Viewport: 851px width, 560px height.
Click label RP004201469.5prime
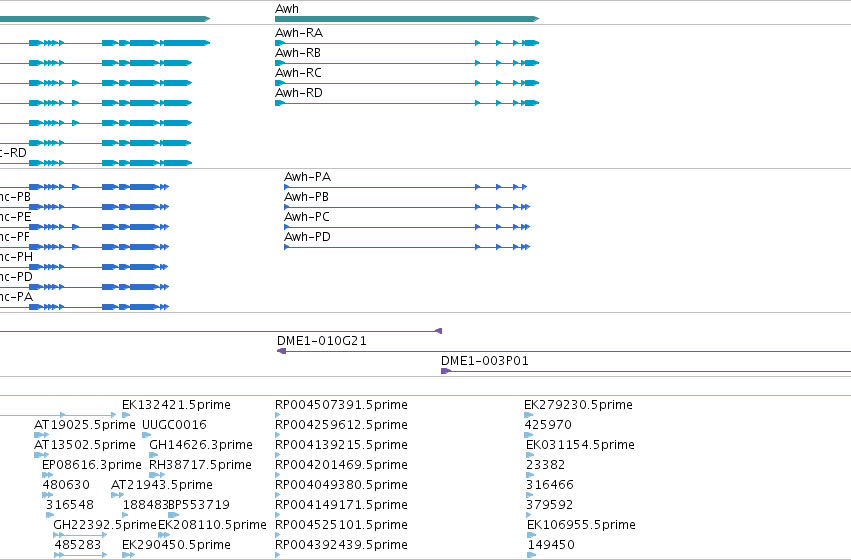point(341,465)
